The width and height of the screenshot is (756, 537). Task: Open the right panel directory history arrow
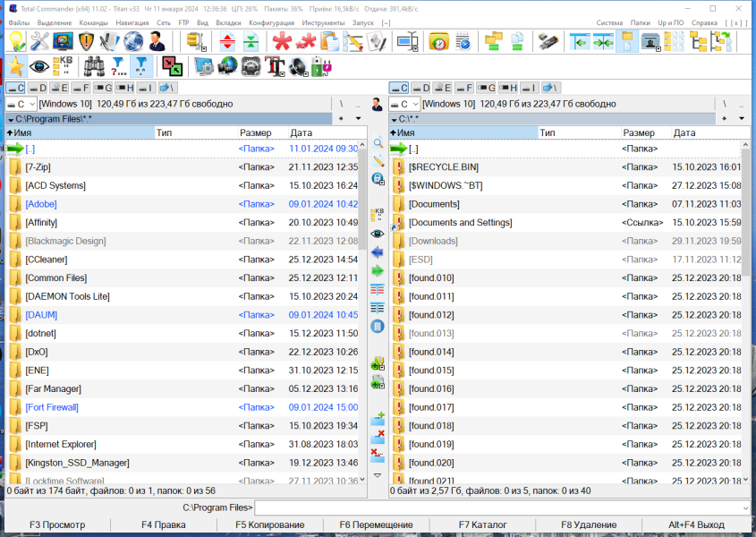[x=742, y=119]
